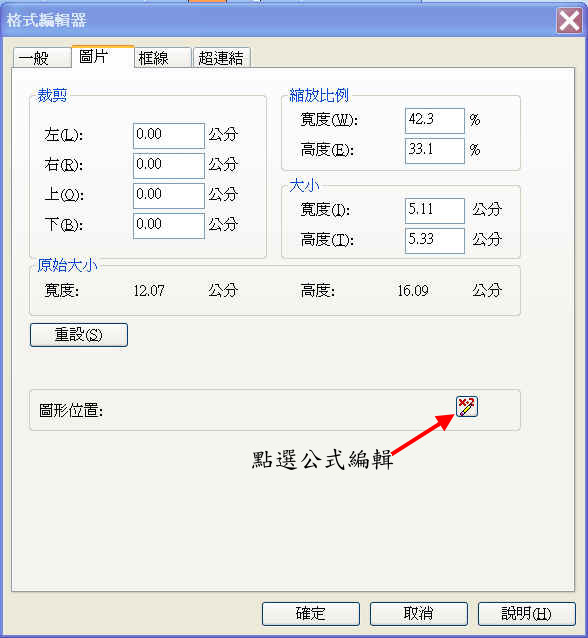This screenshot has height=638, width=588.
Task: Click the 裁剪 group heading
Action: (52, 95)
